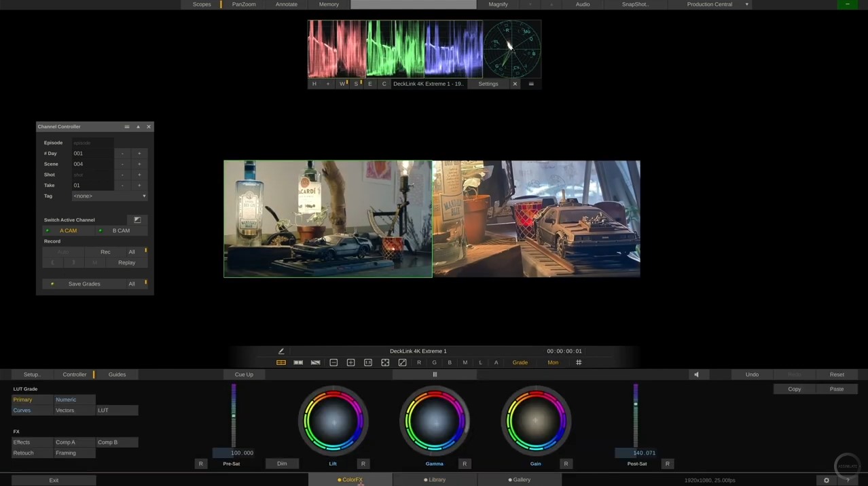The height and width of the screenshot is (486, 868).
Task: Click the Cue Up button
Action: coord(243,374)
